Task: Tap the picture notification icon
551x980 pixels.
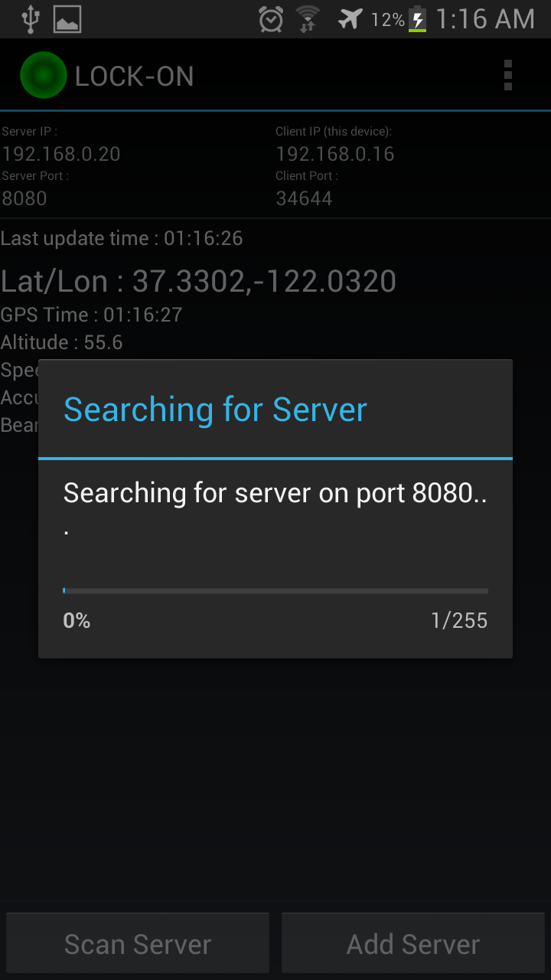Action: pos(67,19)
